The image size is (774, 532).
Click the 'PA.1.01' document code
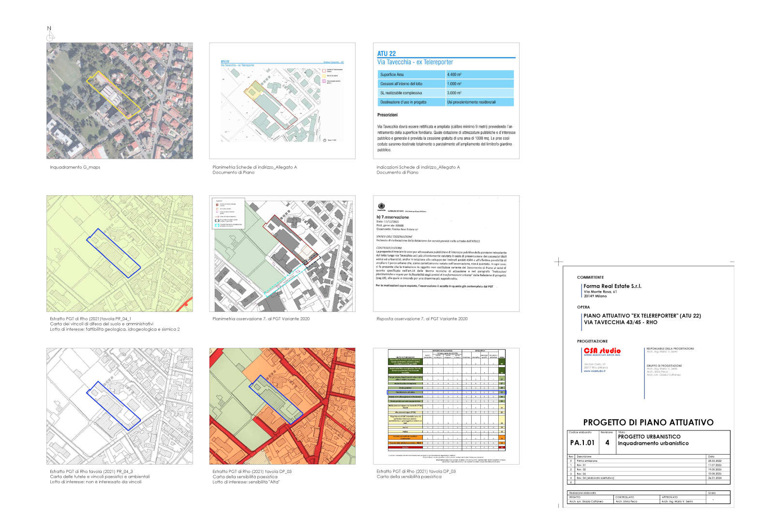coord(582,443)
